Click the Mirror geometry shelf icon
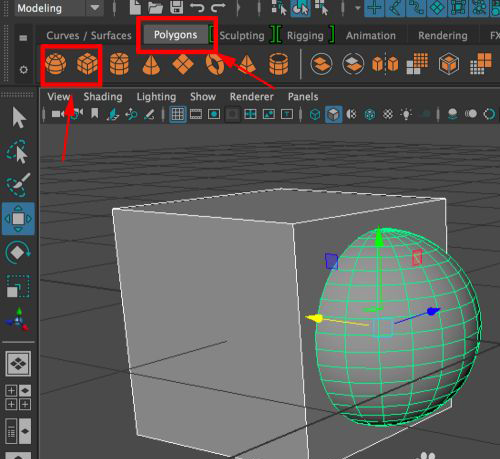500x459 pixels. tap(385, 64)
